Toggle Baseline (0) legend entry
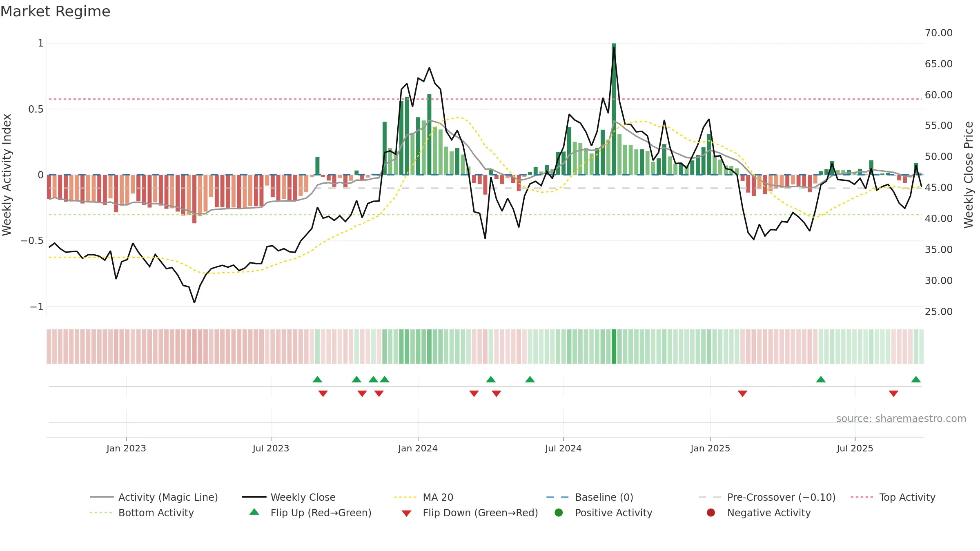Screen dimensions: 980x551 590,497
